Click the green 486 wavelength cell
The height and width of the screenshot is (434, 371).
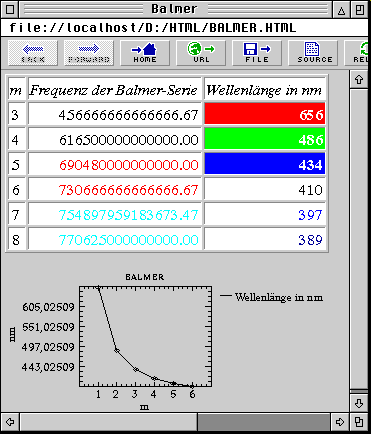[x=265, y=139]
